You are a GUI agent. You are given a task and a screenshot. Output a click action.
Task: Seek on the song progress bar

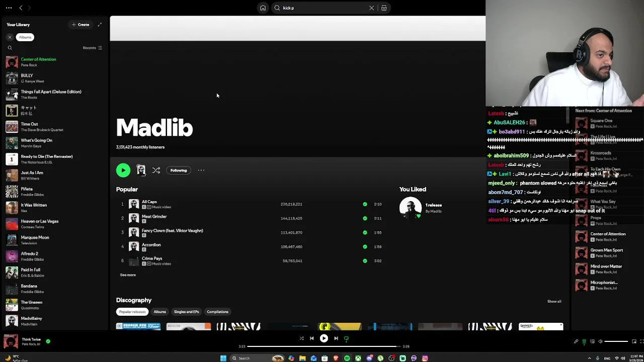pos(324,346)
